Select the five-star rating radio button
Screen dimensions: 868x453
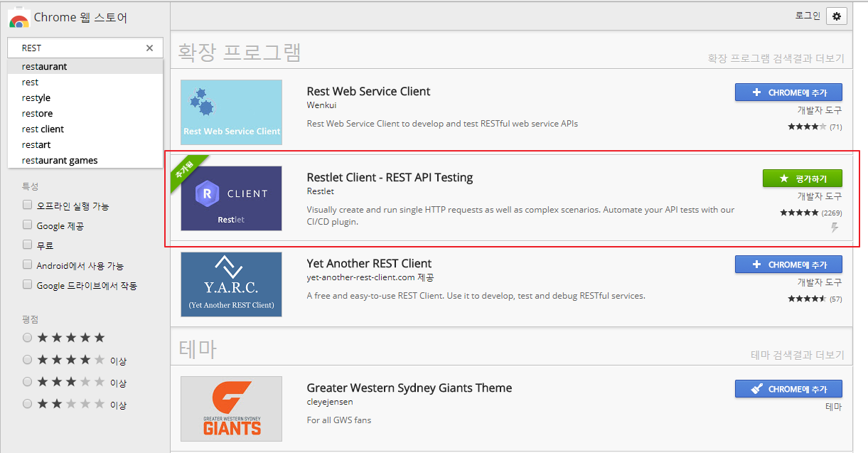click(28, 337)
